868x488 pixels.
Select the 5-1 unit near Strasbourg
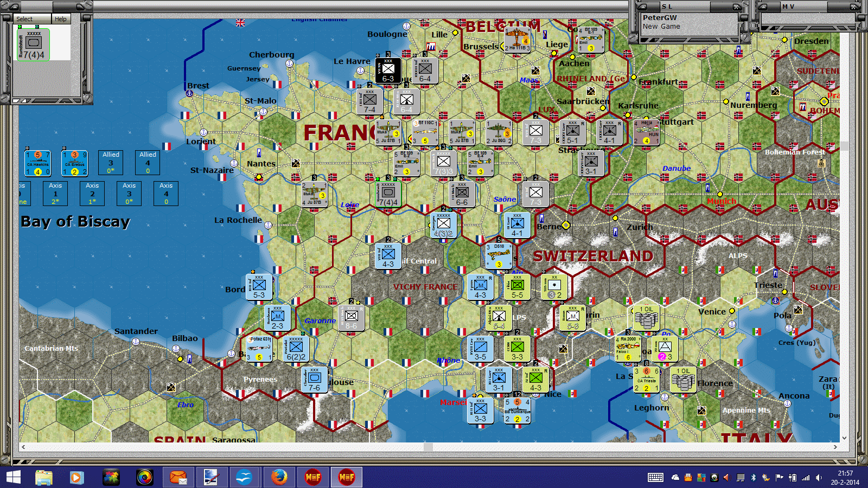[573, 132]
